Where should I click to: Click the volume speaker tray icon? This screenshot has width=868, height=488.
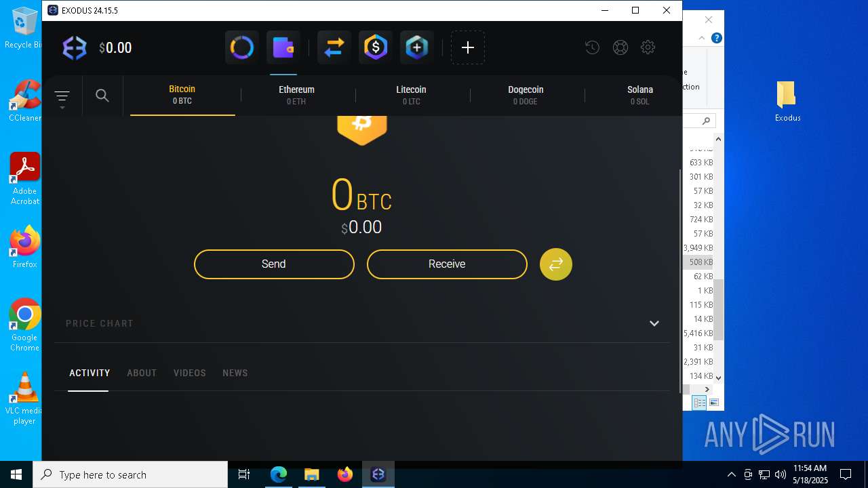tap(780, 474)
